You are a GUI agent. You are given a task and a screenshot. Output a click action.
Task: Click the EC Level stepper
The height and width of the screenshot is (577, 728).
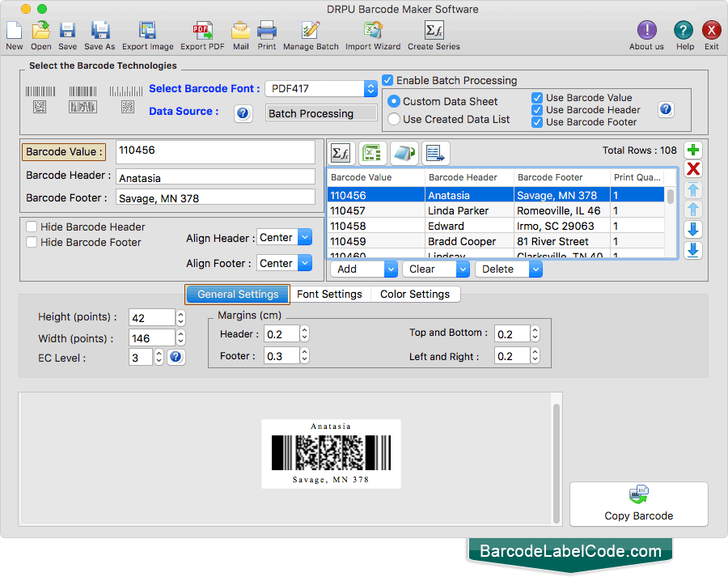tap(159, 357)
